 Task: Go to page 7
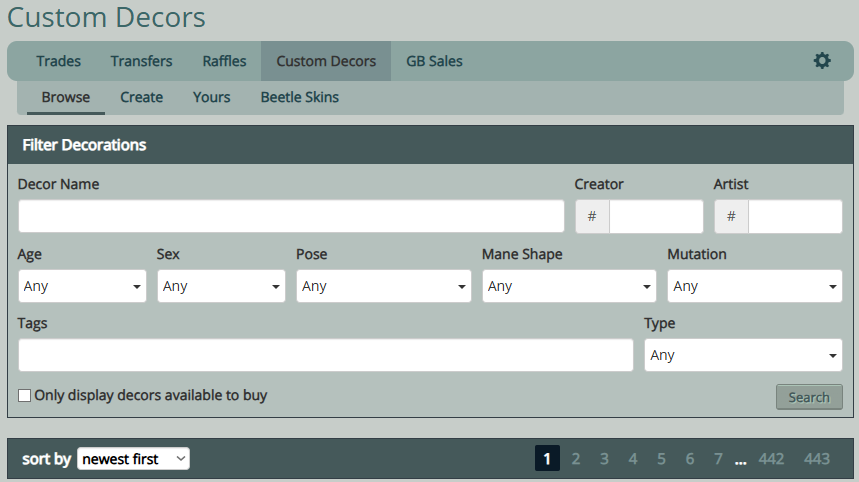tap(718, 458)
